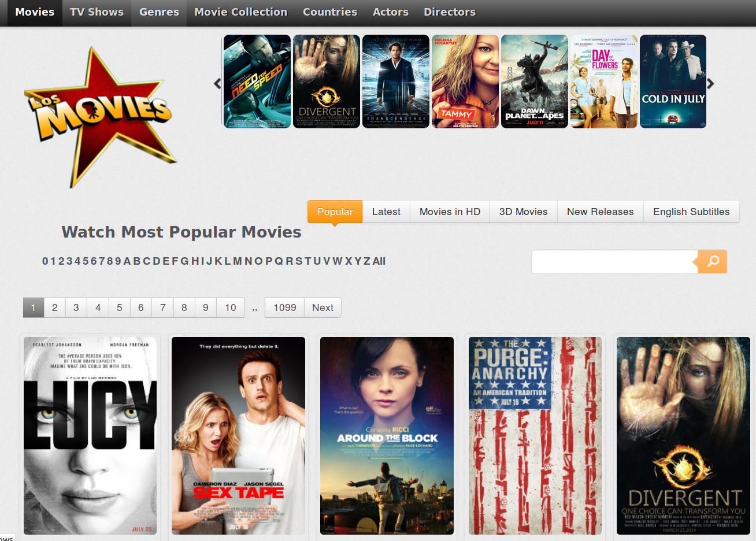The height and width of the screenshot is (541, 756).
Task: Go to page 10
Action: coord(231,307)
